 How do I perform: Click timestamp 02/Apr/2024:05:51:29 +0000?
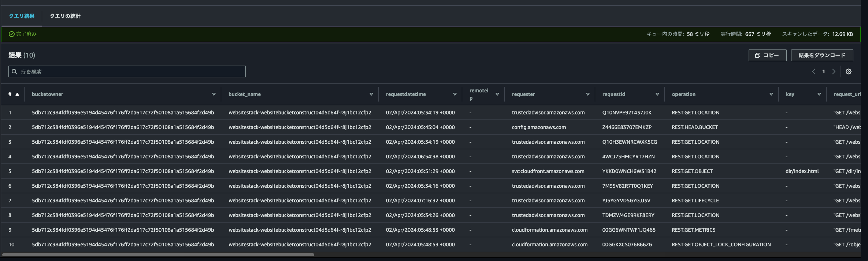click(420, 171)
